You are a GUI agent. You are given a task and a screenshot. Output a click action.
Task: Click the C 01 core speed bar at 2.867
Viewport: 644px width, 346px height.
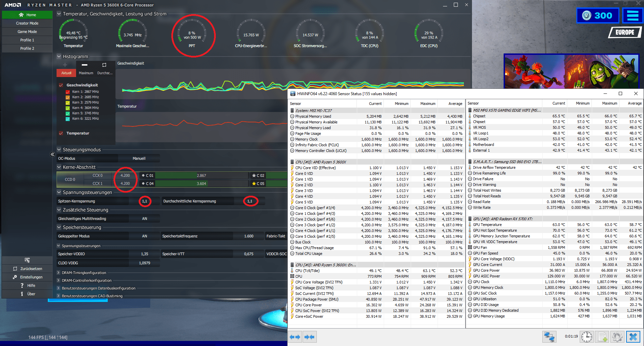point(202,176)
